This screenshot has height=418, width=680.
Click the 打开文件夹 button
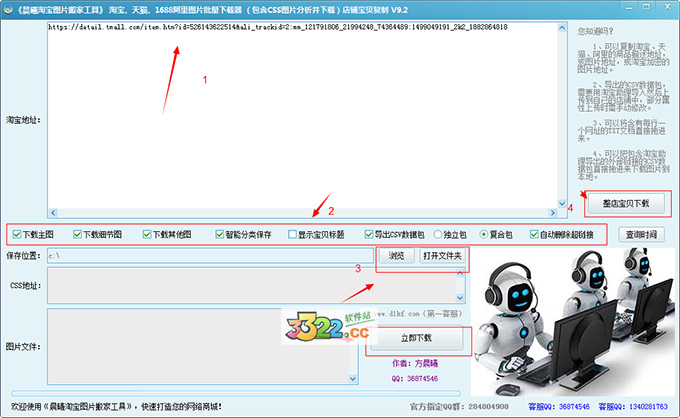click(442, 256)
